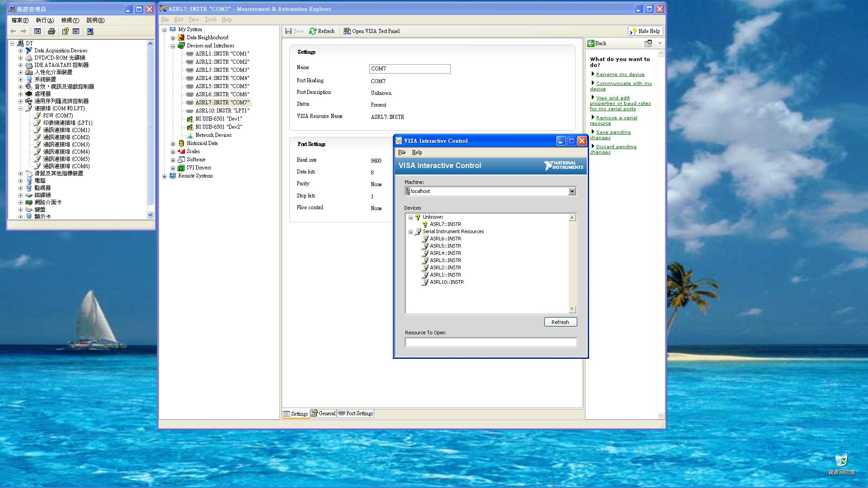The image size is (868, 488).
Task: Open Machine localhost dropdown
Action: coord(572,192)
